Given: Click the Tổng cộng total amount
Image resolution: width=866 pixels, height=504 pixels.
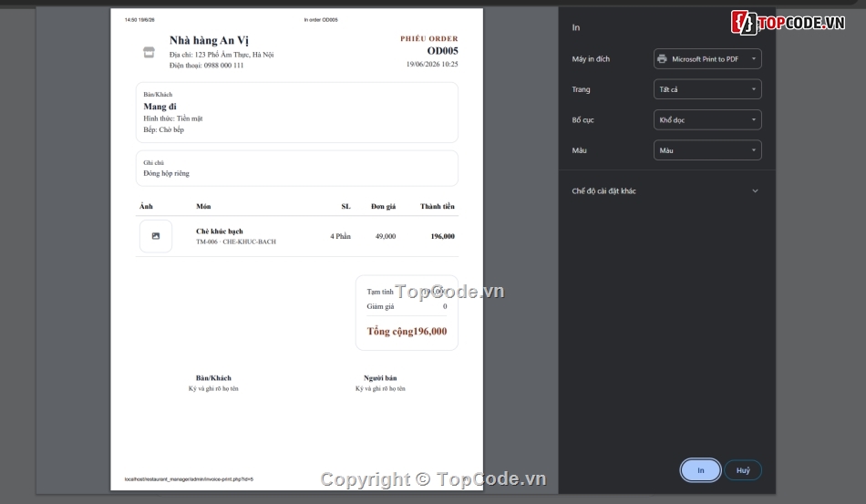Looking at the screenshot, I should click(407, 331).
